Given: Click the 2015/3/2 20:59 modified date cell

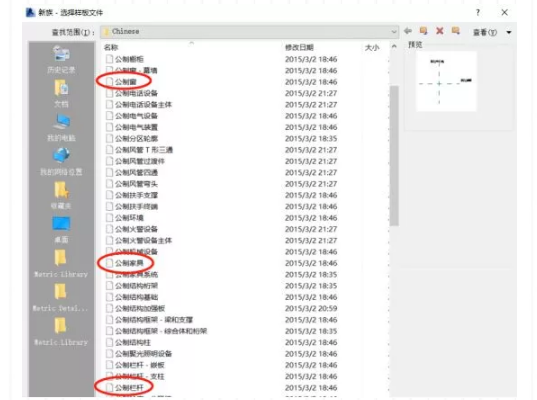Looking at the screenshot, I should pos(311,308).
